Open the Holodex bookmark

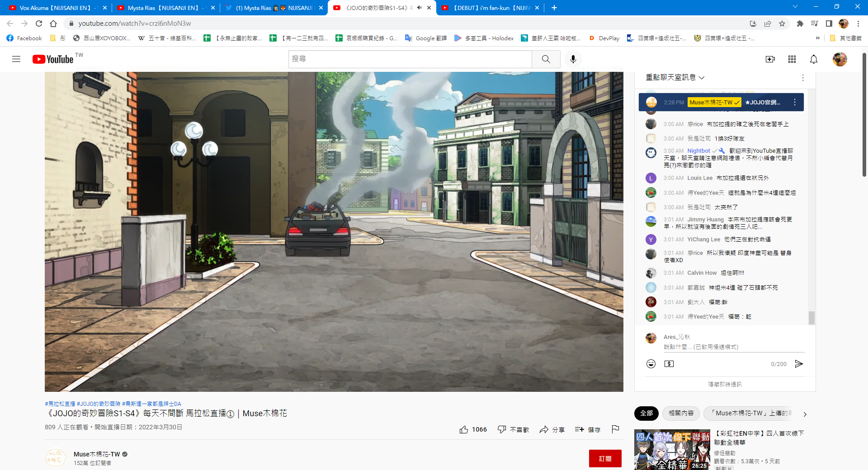click(x=484, y=38)
